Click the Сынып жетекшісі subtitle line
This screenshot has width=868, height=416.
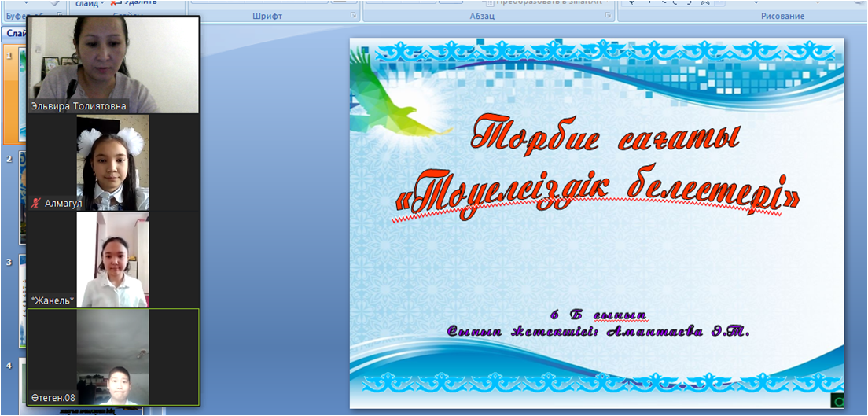coord(598,332)
